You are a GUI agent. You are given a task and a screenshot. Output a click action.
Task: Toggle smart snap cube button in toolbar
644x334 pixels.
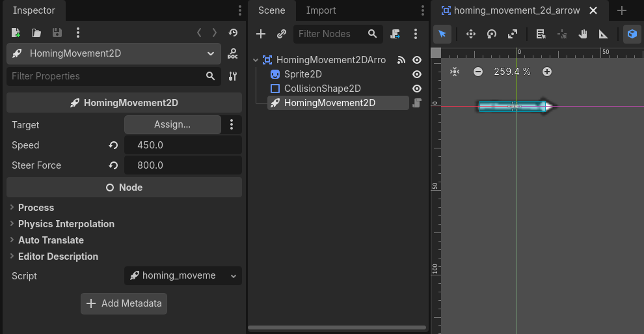[x=632, y=34]
